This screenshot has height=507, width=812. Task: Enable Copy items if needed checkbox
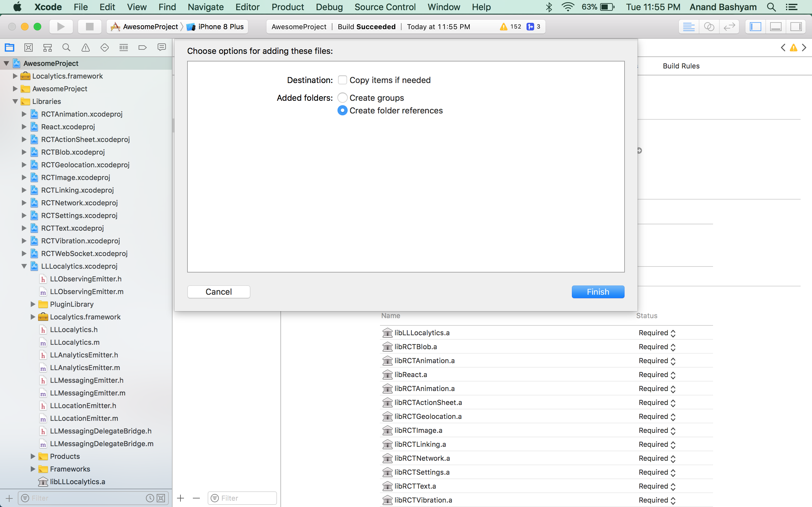tap(343, 80)
